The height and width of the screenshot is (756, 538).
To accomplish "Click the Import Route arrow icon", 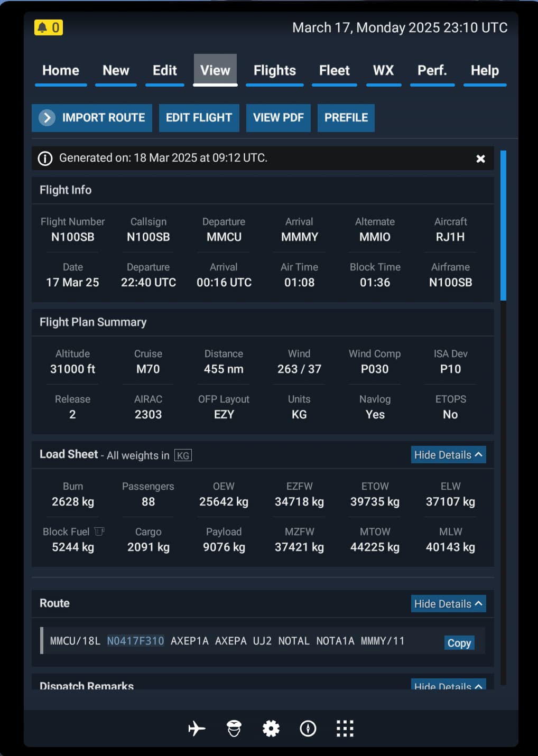I will tap(47, 117).
